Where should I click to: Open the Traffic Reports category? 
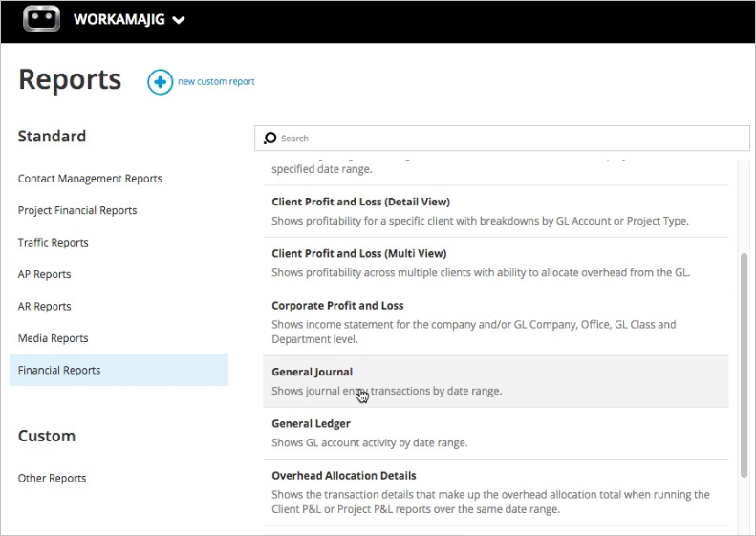click(54, 243)
